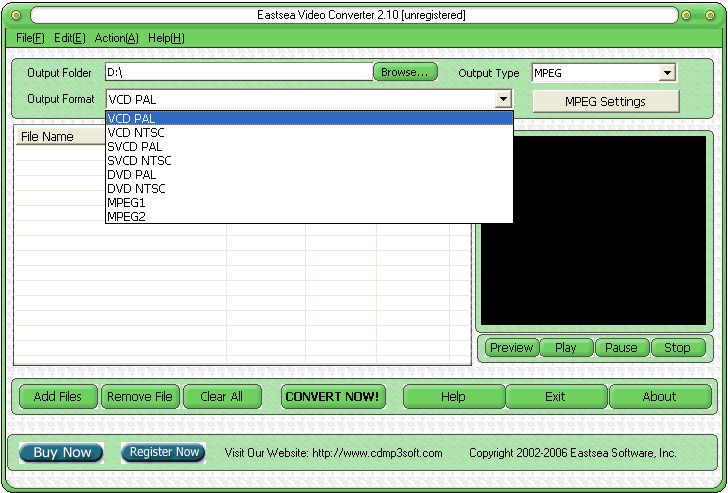
Task: Click the Output Format combo box showing VCD PAL
Action: pos(309,99)
